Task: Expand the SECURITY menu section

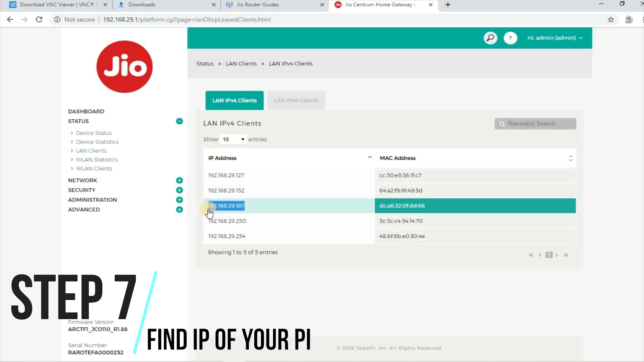Action: pyautogui.click(x=179, y=190)
